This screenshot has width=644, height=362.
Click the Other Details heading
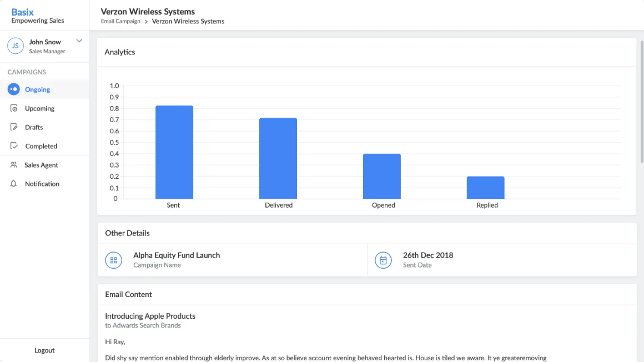[127, 233]
